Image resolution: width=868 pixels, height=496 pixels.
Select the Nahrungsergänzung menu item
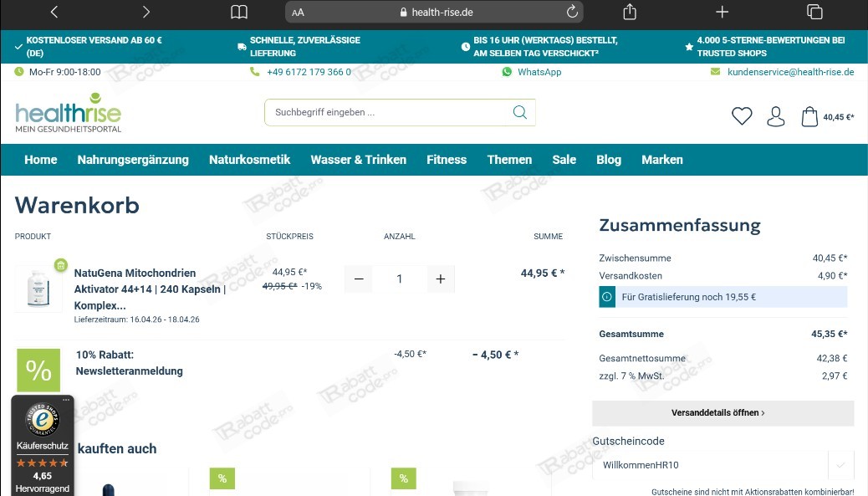pyautogui.click(x=132, y=159)
